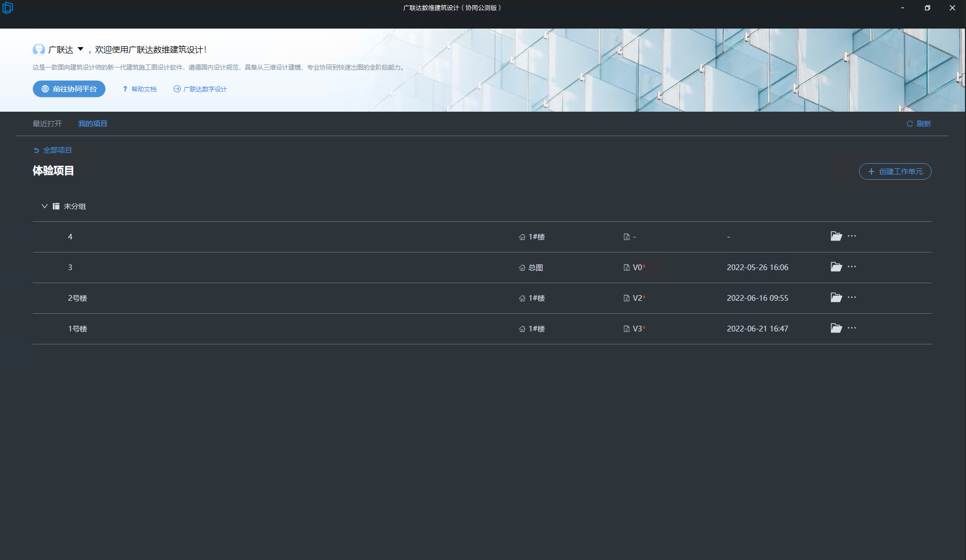Viewport: 966px width, 560px height.
Task: Click 1#楼 label in 1号楼 row
Action: [537, 329]
